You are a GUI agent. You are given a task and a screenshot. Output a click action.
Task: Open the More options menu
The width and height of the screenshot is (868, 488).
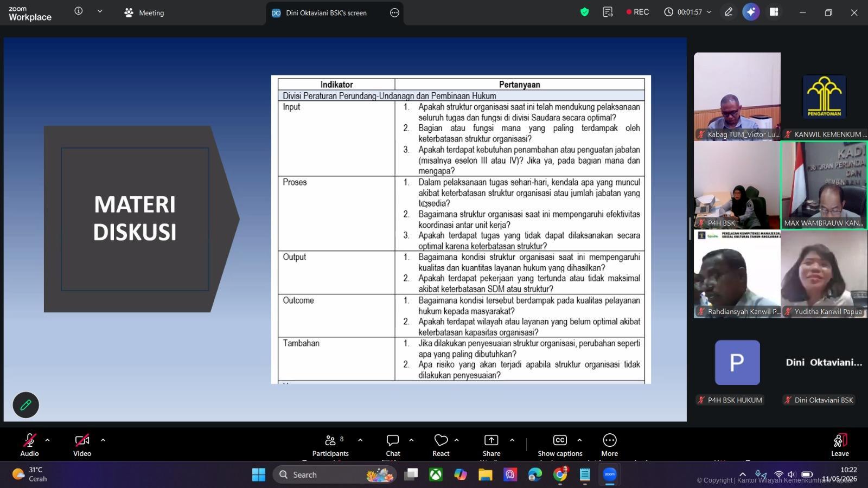(609, 445)
